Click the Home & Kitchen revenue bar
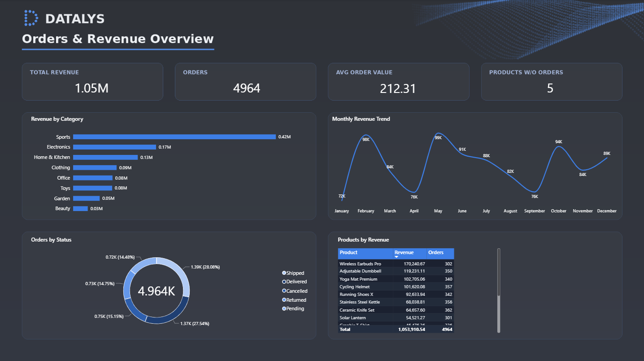Image resolution: width=644 pixels, height=361 pixels. [x=105, y=158]
